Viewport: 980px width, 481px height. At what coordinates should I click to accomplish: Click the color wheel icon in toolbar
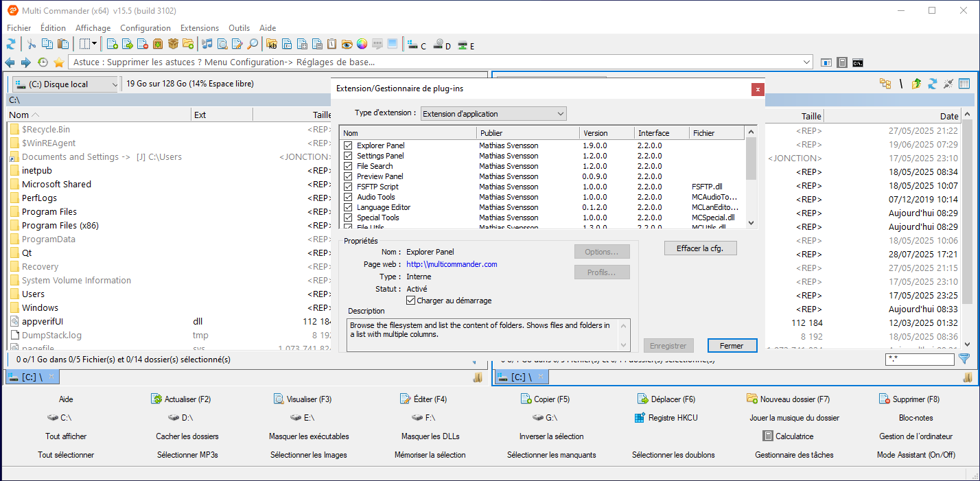click(x=362, y=45)
